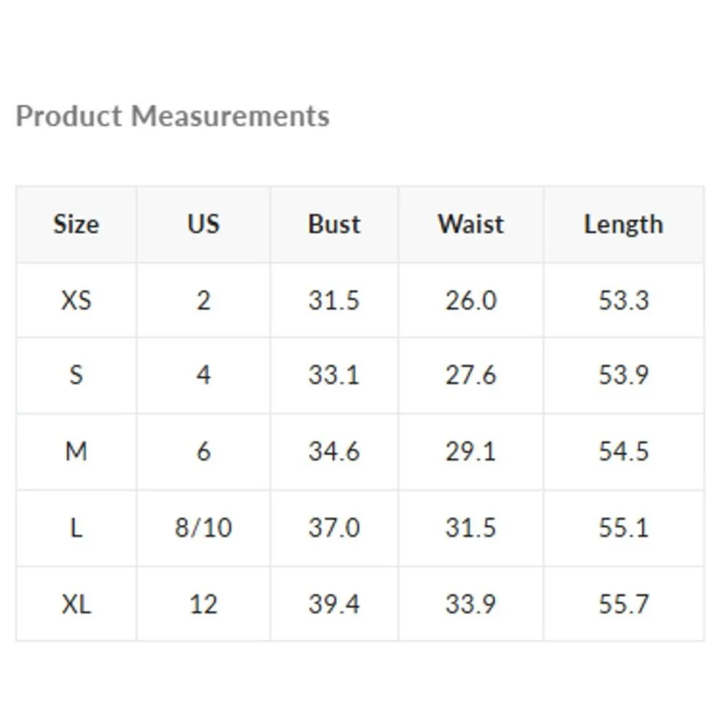The image size is (728, 728).
Task: Select the L size row label
Action: (76, 528)
